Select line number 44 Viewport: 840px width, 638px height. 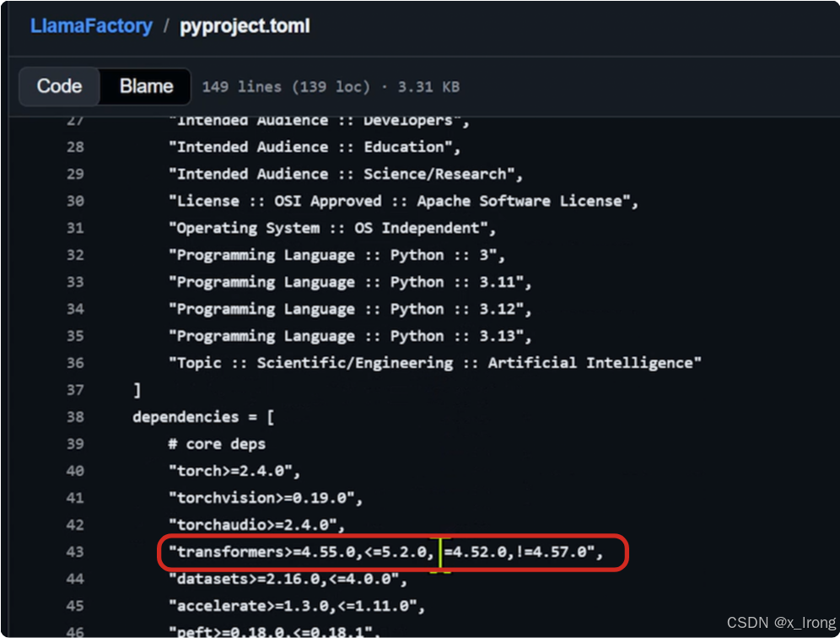tap(76, 579)
